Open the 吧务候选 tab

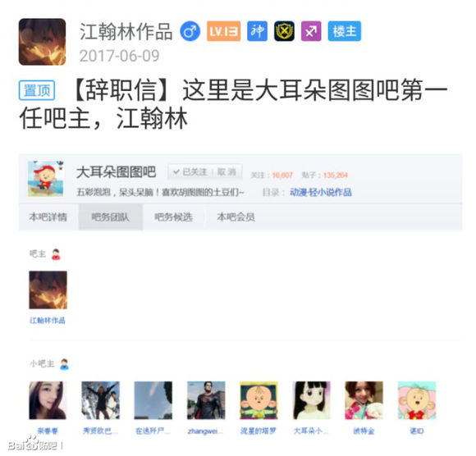[173, 217]
